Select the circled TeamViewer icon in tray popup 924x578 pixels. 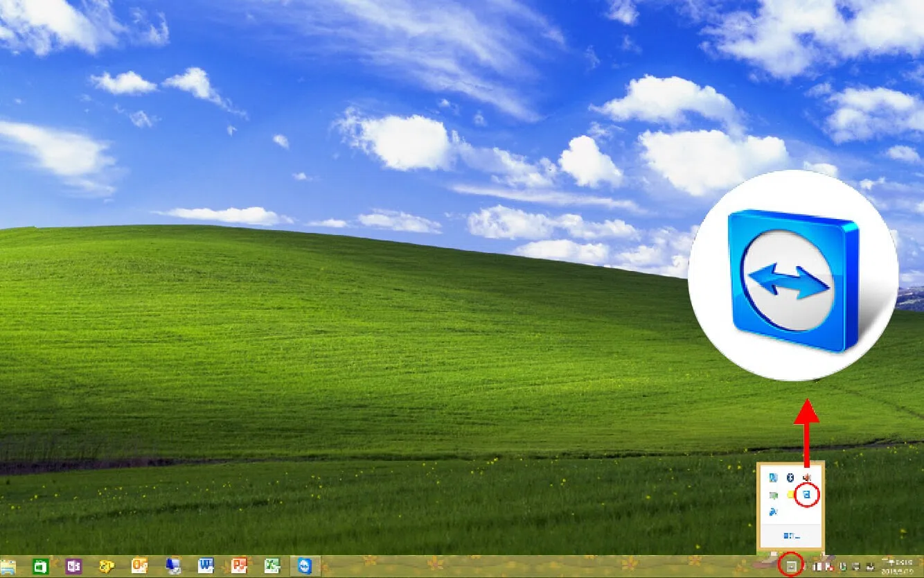click(808, 495)
